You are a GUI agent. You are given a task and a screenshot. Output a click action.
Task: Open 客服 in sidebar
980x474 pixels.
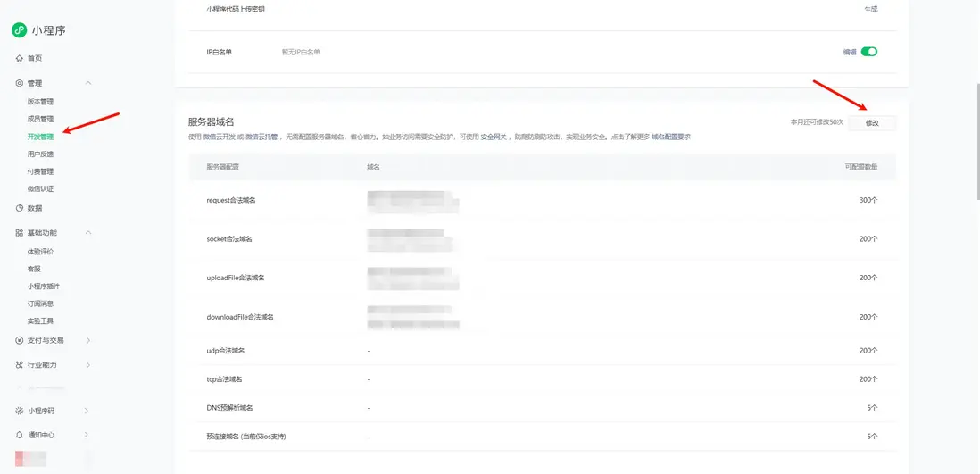point(34,269)
